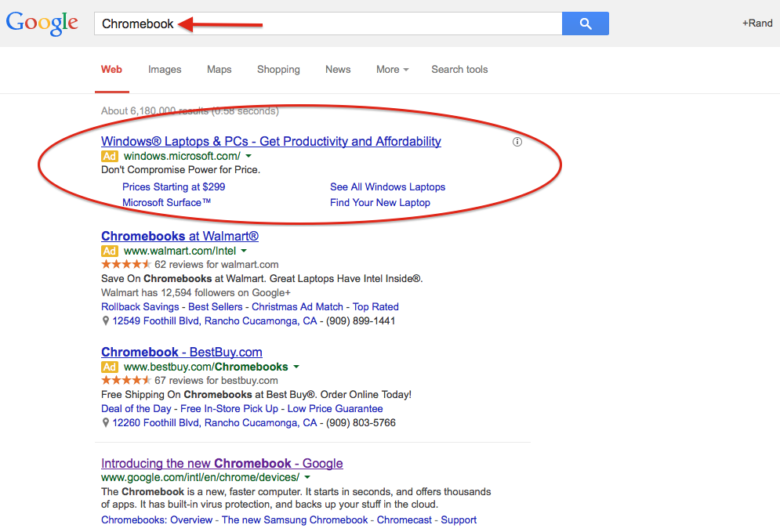Viewport: 780px width, 532px height.
Task: Click the Chromecast sitelink
Action: coord(405,520)
